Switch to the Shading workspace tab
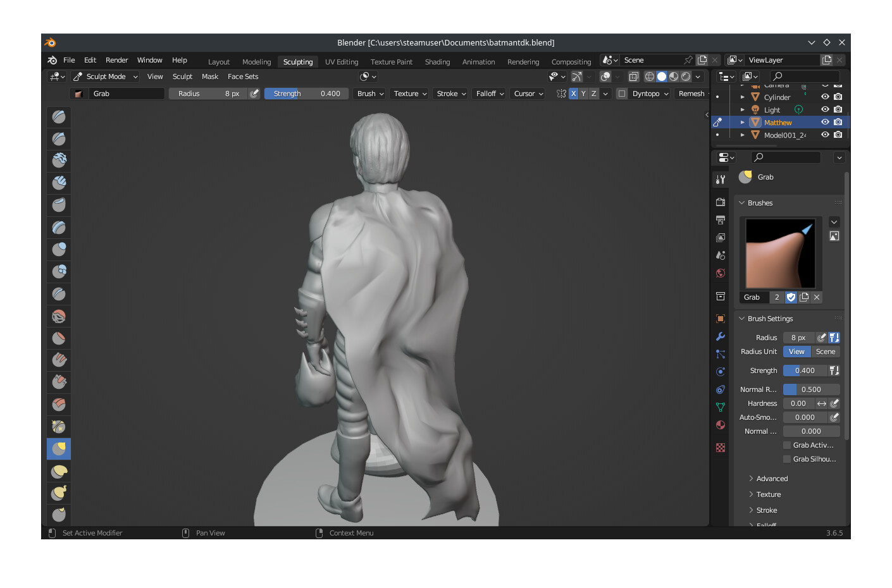 tap(437, 62)
